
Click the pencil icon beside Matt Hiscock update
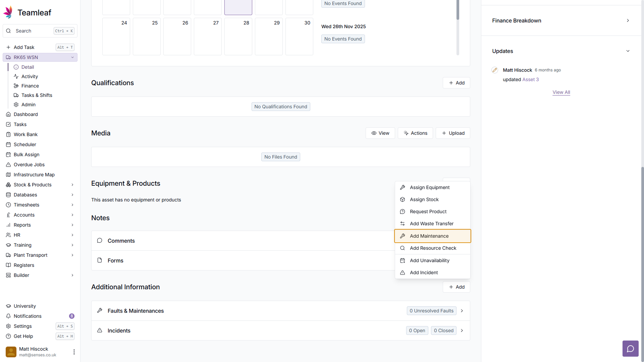[494, 70]
